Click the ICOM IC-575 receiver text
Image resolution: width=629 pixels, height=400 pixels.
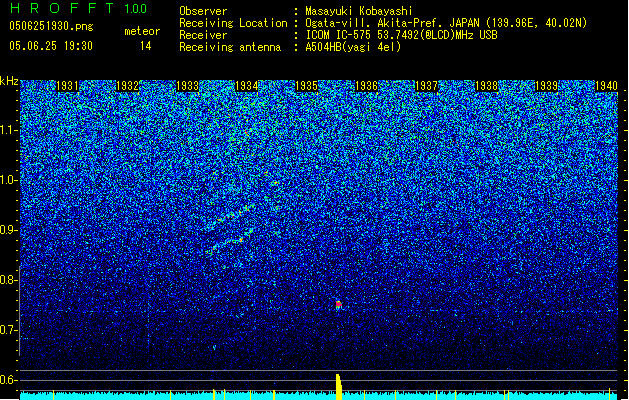401,35
